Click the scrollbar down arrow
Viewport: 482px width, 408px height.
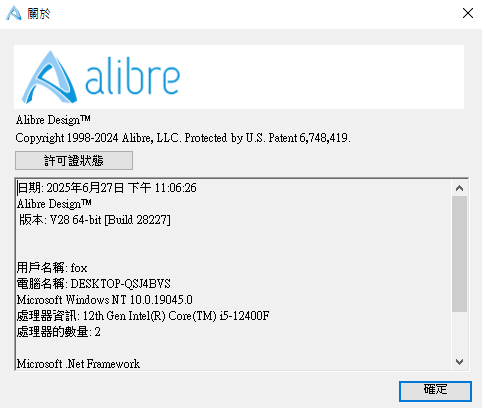click(x=459, y=362)
